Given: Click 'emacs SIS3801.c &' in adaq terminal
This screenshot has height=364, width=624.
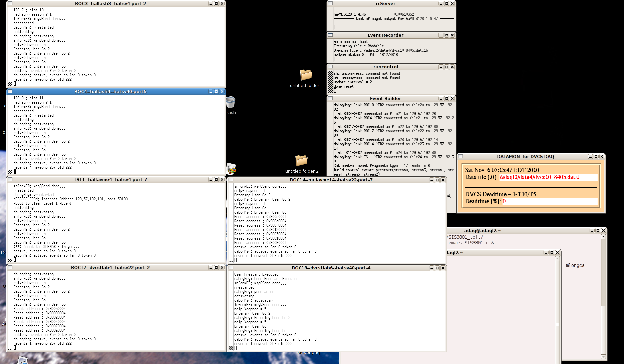Looking at the screenshot, I should coord(471,243).
